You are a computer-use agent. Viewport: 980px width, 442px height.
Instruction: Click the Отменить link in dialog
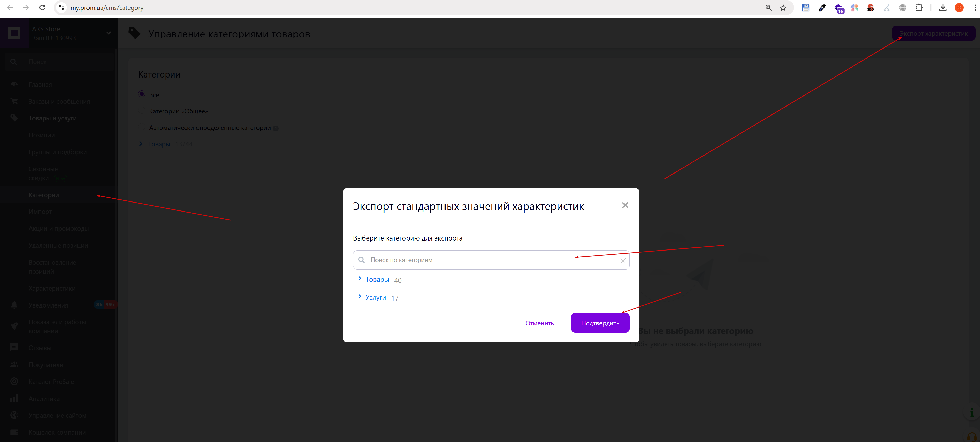coord(539,323)
